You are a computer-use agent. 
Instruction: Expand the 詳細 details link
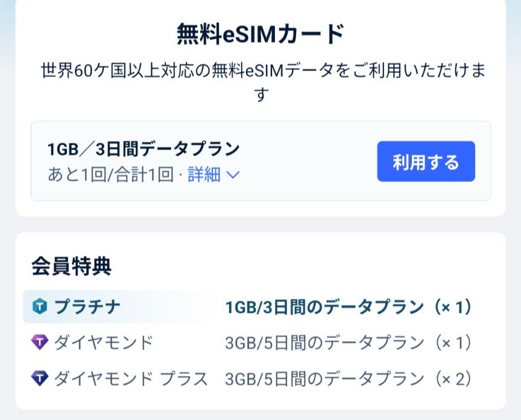point(204,174)
